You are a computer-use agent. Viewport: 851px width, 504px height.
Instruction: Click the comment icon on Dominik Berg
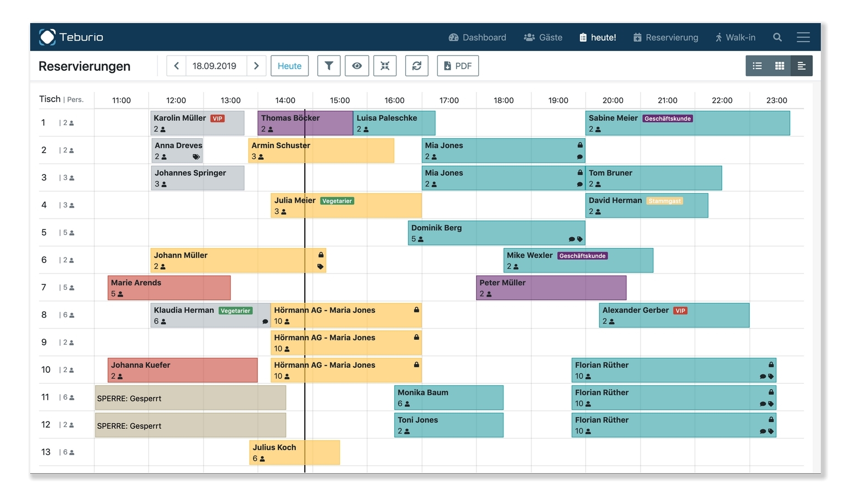tap(572, 239)
